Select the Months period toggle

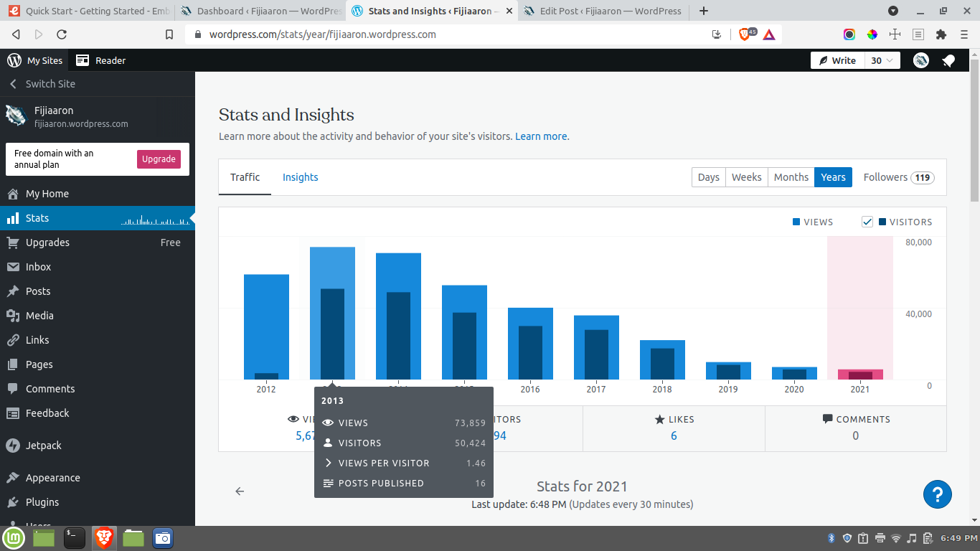(x=791, y=177)
